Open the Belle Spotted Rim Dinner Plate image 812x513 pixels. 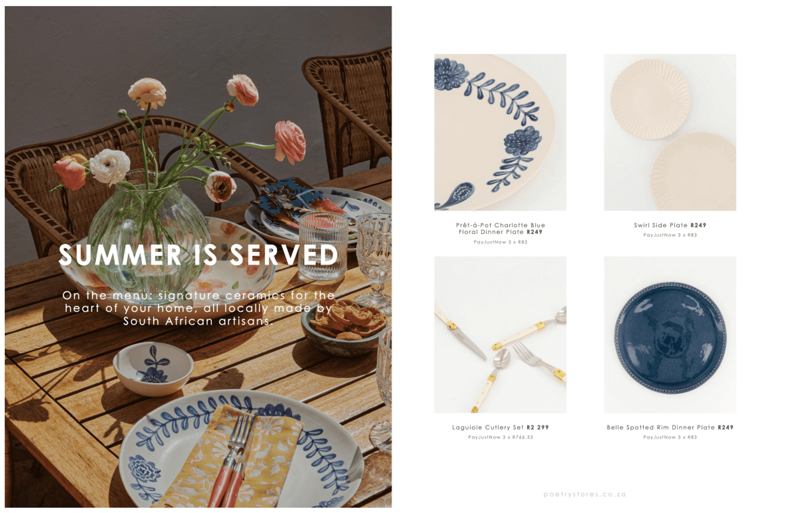pyautogui.click(x=670, y=334)
